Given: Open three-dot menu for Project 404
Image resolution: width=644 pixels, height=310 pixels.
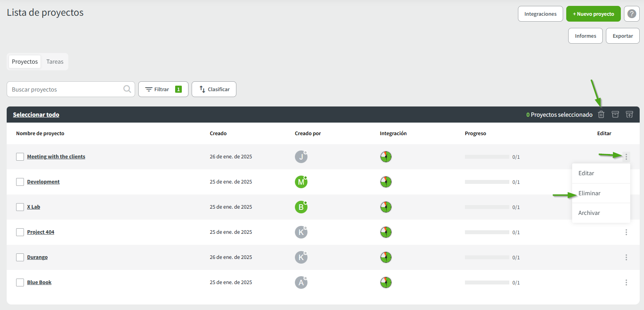Looking at the screenshot, I should (626, 232).
